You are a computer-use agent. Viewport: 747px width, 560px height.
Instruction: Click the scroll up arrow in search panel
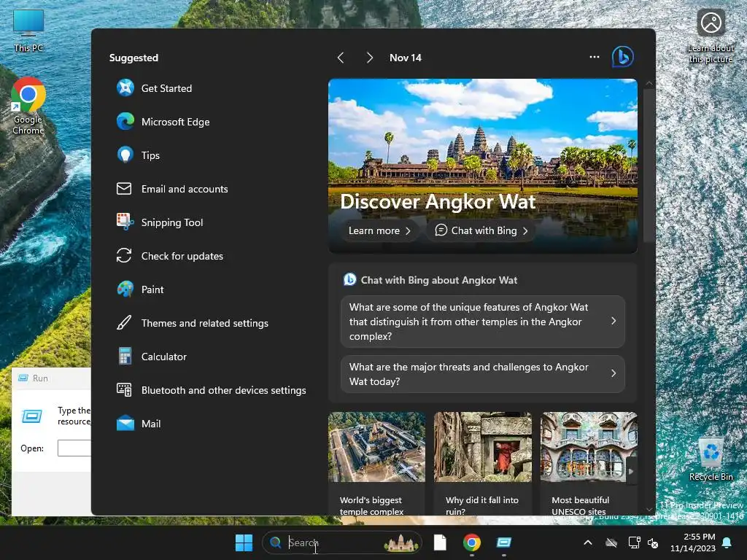click(649, 83)
